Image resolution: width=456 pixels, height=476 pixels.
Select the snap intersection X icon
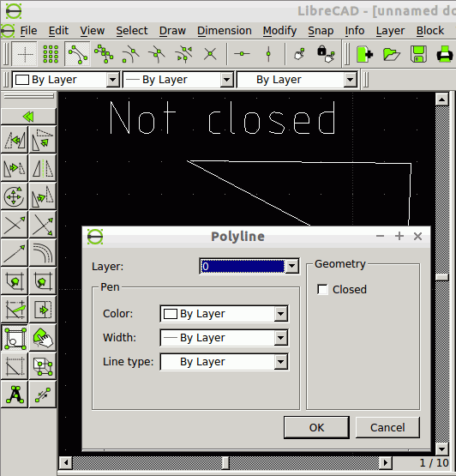tap(210, 54)
